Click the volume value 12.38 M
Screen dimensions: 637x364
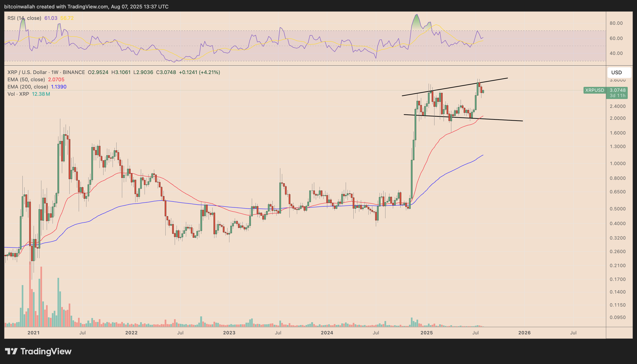41,94
